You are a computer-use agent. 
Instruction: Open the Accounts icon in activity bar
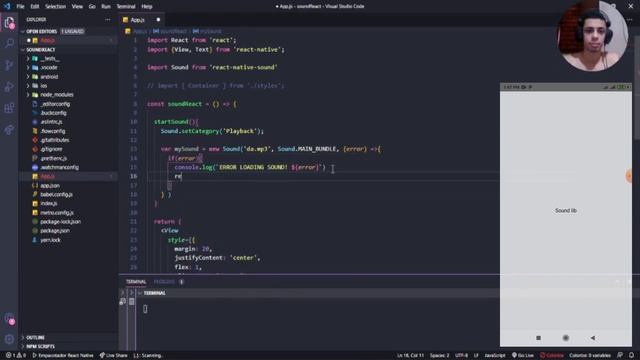(x=9, y=319)
